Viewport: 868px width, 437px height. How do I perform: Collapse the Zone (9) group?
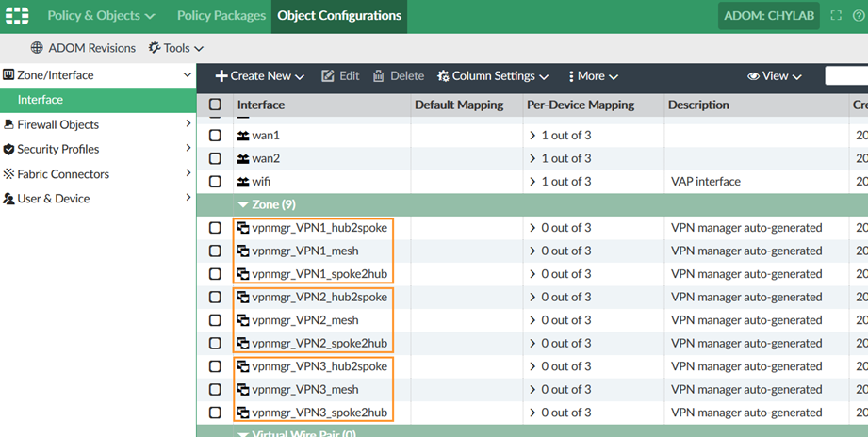pos(242,204)
